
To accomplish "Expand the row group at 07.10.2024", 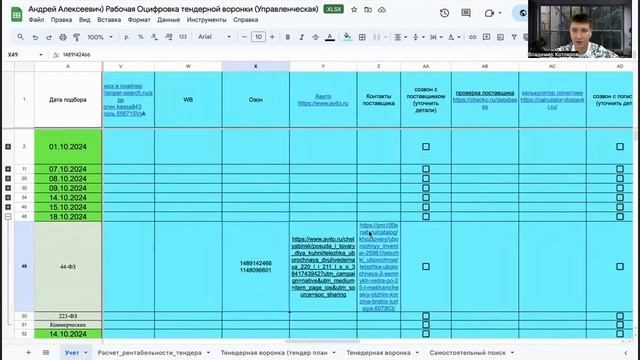I will click(x=8, y=169).
